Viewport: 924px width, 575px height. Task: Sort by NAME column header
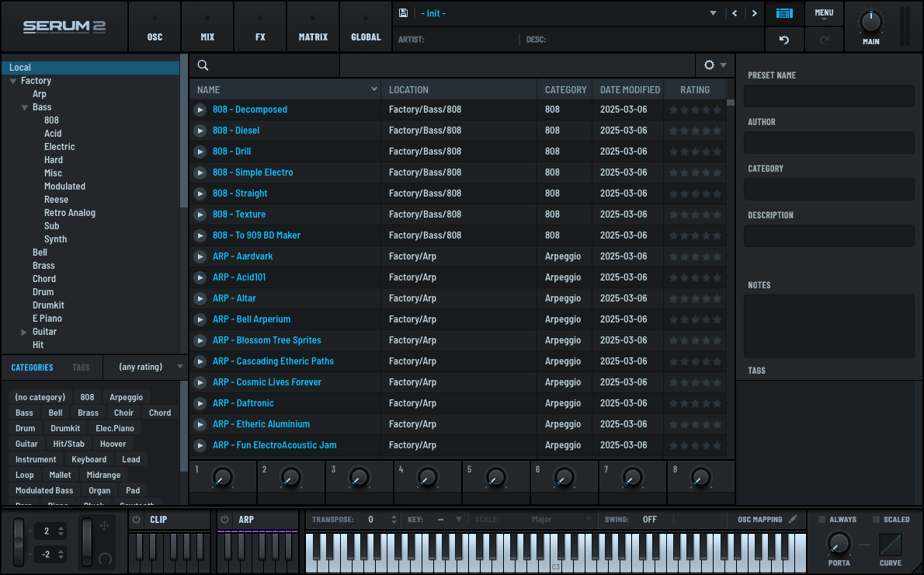(286, 89)
